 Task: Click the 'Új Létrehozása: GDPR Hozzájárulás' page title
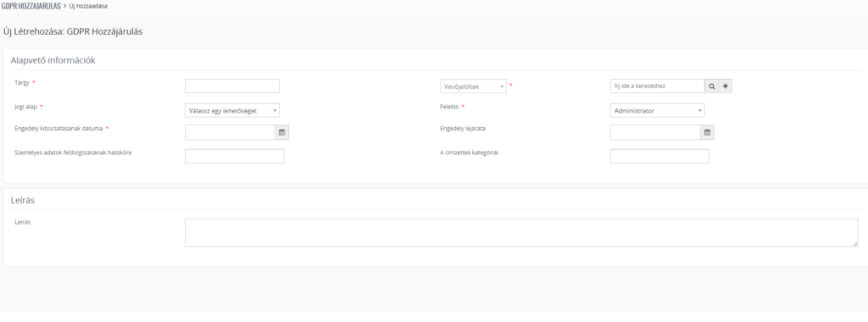73,31
